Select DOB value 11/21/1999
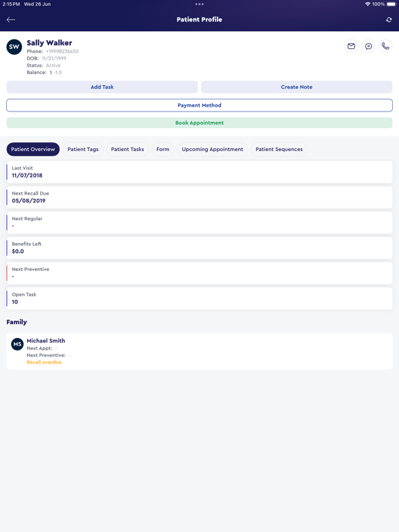Viewport: 399px width, 532px height. pos(54,58)
